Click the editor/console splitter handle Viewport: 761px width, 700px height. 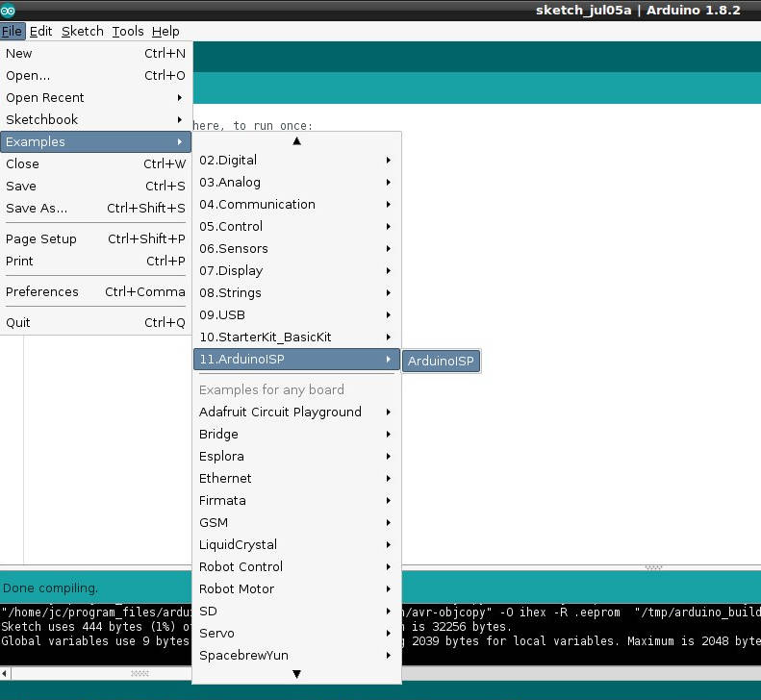pyautogui.click(x=653, y=567)
